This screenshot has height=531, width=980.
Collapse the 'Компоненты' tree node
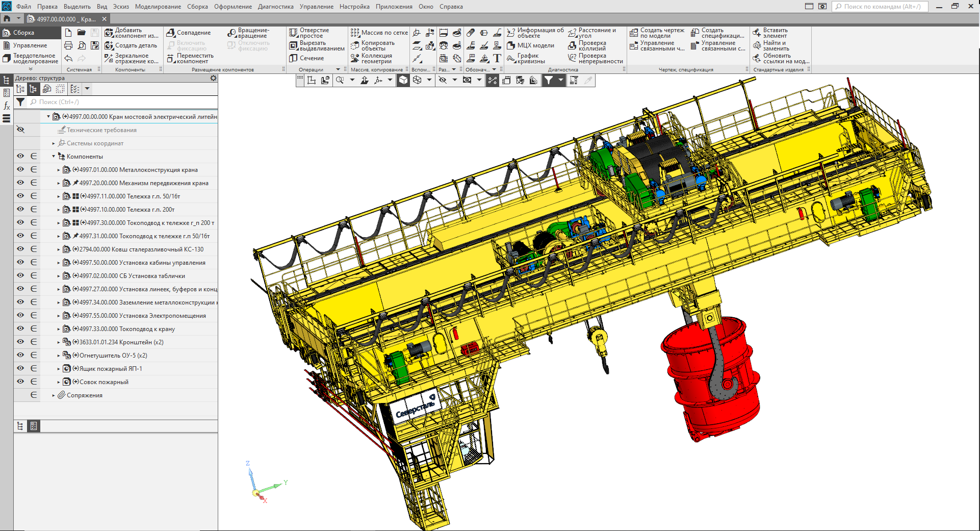point(54,157)
